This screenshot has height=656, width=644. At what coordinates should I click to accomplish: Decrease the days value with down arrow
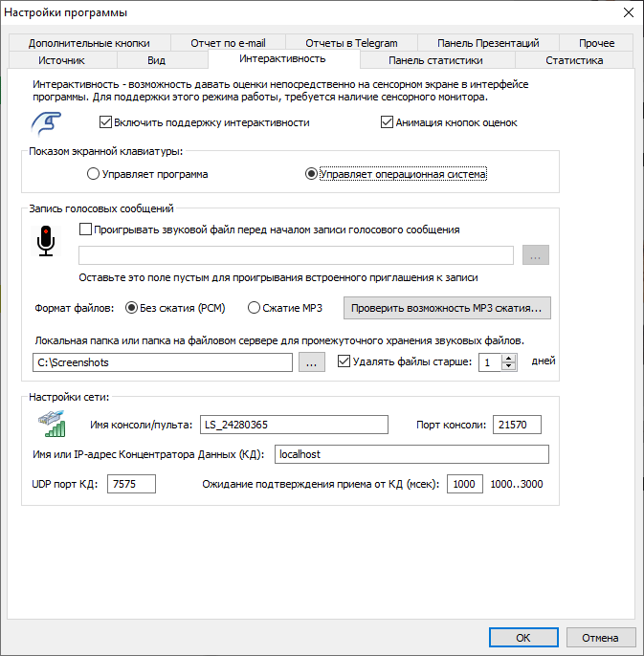(509, 367)
